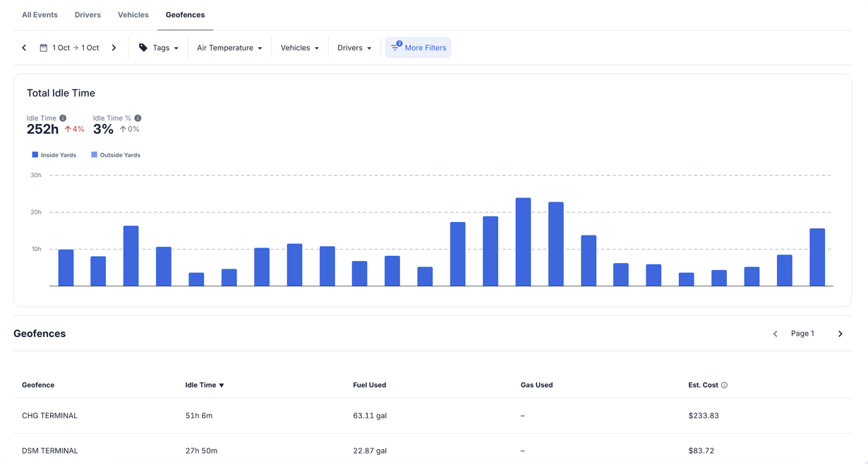The height and width of the screenshot is (464, 868).
Task: Toggle the Inside Yards legend series
Action: point(54,155)
